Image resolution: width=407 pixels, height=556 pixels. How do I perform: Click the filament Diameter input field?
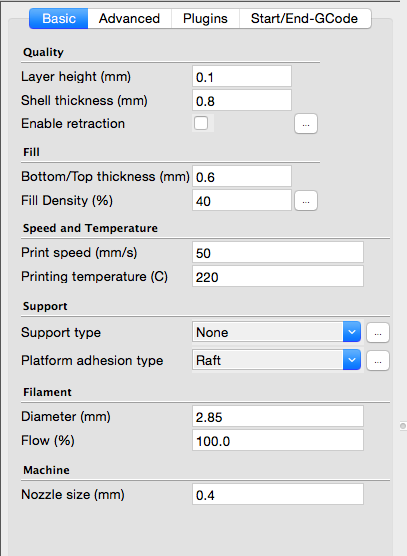pos(278,416)
